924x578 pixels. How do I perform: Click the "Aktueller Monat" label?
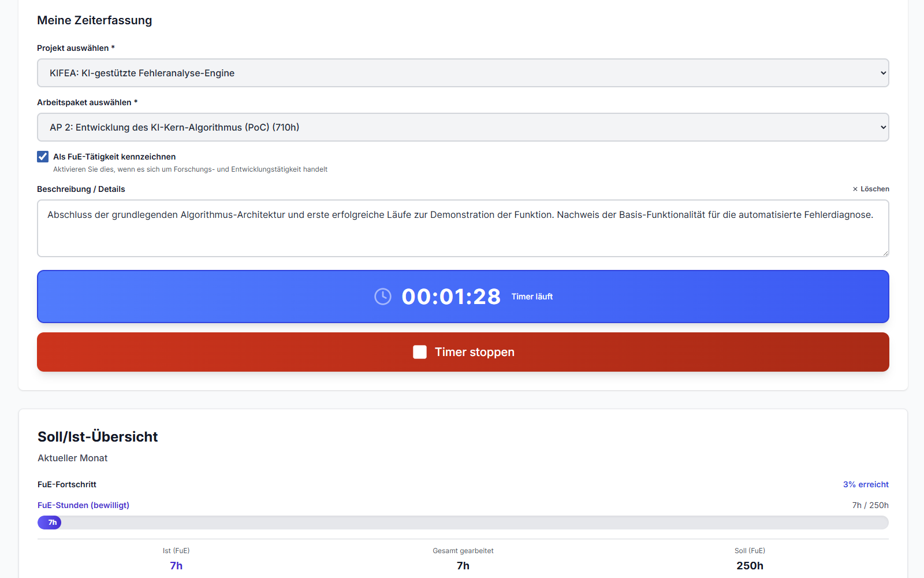pyautogui.click(x=72, y=458)
